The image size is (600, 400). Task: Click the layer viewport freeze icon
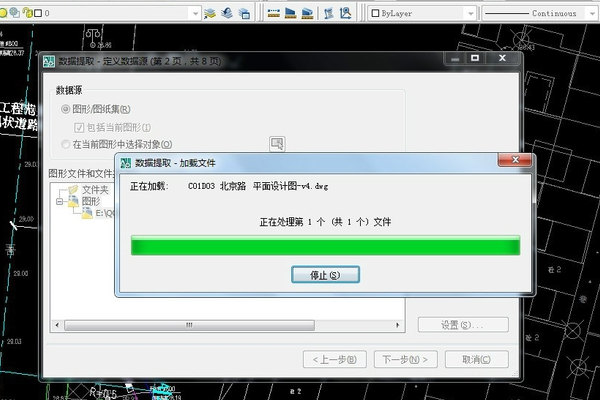(15, 13)
